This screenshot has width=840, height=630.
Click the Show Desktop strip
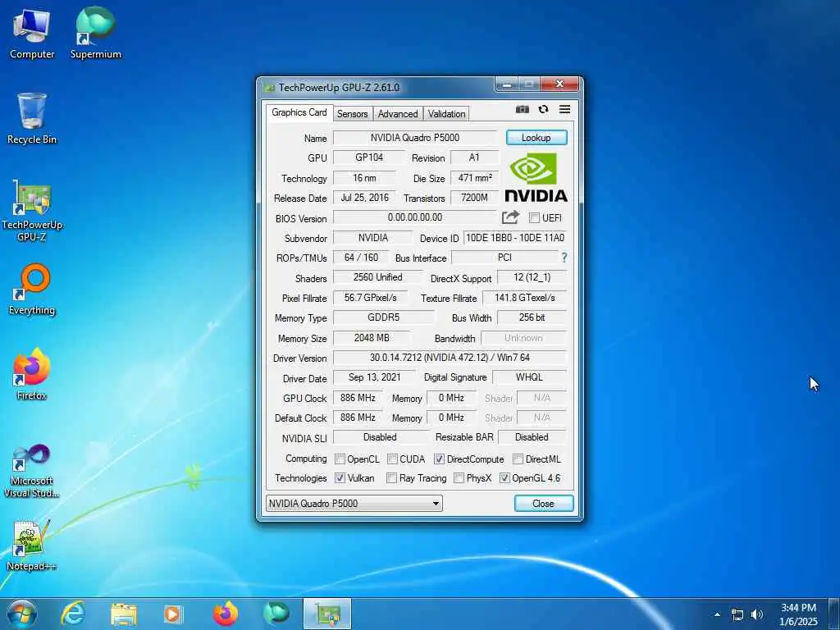coord(834,614)
